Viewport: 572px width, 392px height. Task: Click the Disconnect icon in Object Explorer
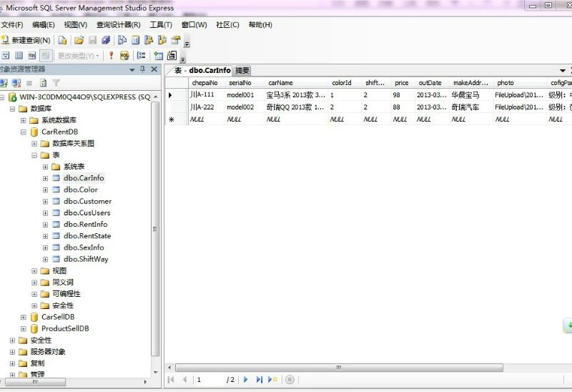[16, 83]
